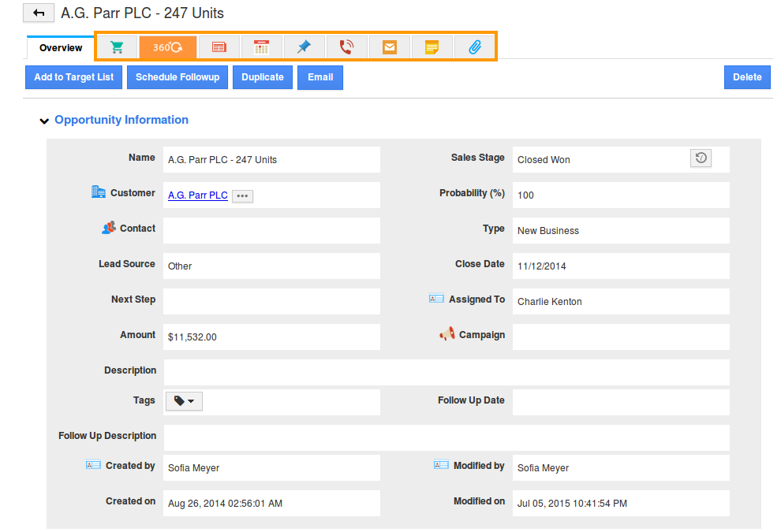This screenshot has width=781, height=532.
Task: Click the Campaign megaphone icon
Action: (x=447, y=333)
